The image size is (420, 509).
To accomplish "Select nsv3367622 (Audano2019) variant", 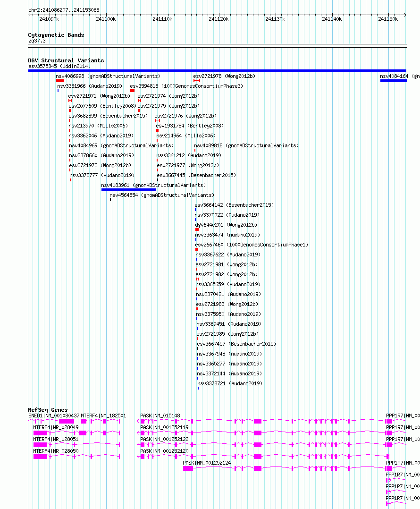I will pos(228,254).
